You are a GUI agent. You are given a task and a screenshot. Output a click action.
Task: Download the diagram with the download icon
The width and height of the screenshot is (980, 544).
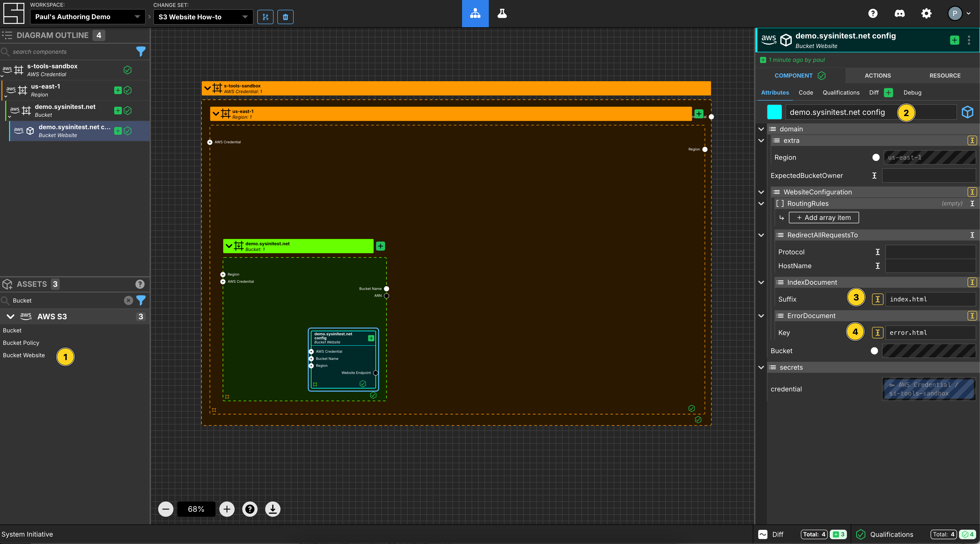[273, 509]
